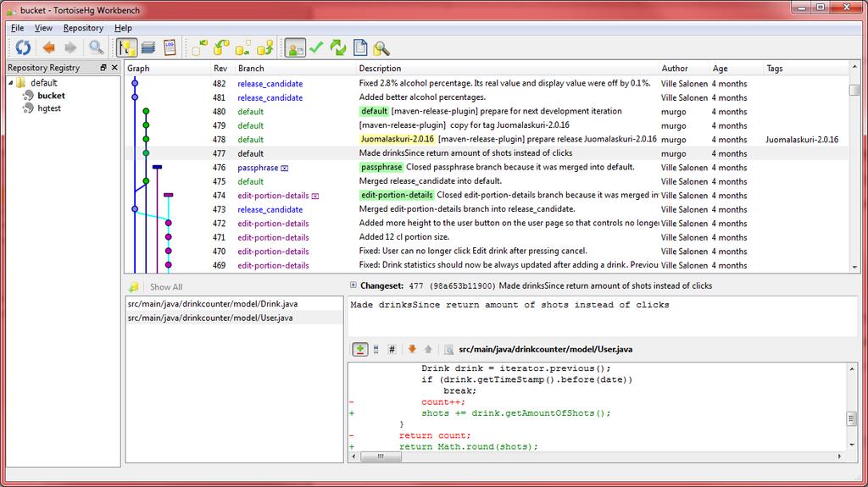Click the Description column header
The image size is (868, 487).
pyautogui.click(x=507, y=68)
